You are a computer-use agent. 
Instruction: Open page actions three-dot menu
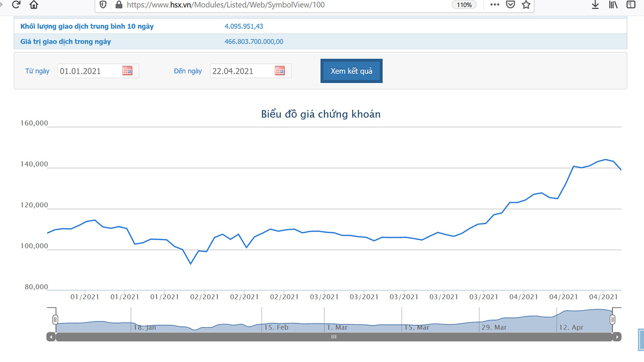(495, 5)
